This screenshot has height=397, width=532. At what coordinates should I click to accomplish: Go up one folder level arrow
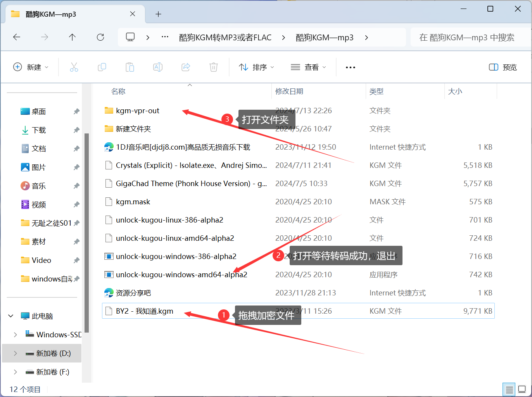72,37
